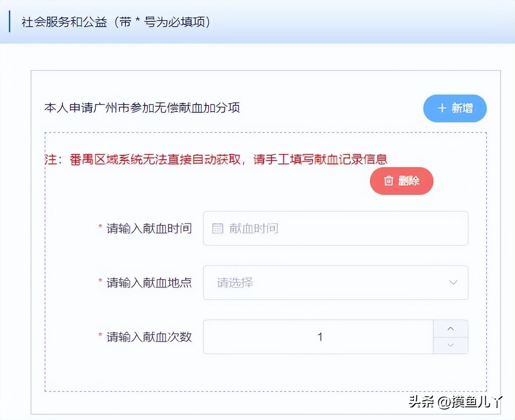Open the calendar icon in the 献血时间 field
Viewport: 515px width, 420px height.
pyautogui.click(x=218, y=228)
